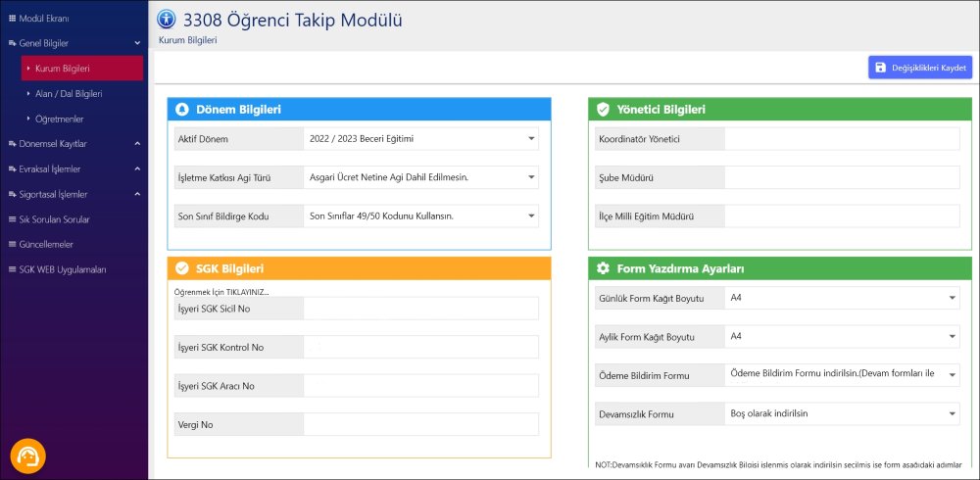980x480 pixels.
Task: Expand the Dönemsel Kayıtlar menu
Action: pyautogui.click(x=73, y=144)
